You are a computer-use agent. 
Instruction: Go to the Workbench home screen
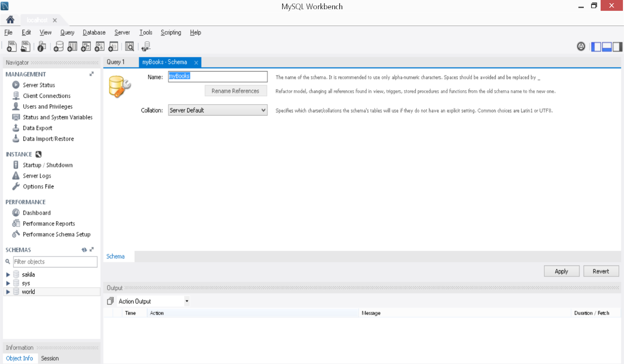pyautogui.click(x=10, y=20)
